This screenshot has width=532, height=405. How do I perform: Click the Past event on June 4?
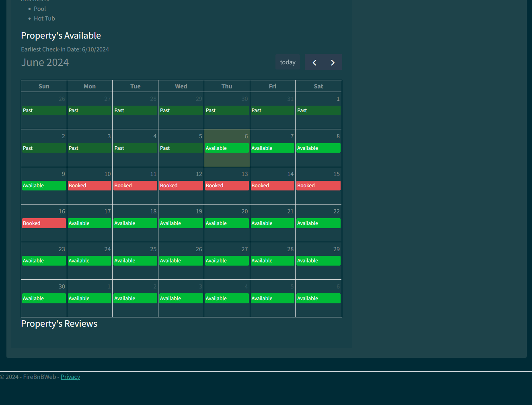(135, 148)
